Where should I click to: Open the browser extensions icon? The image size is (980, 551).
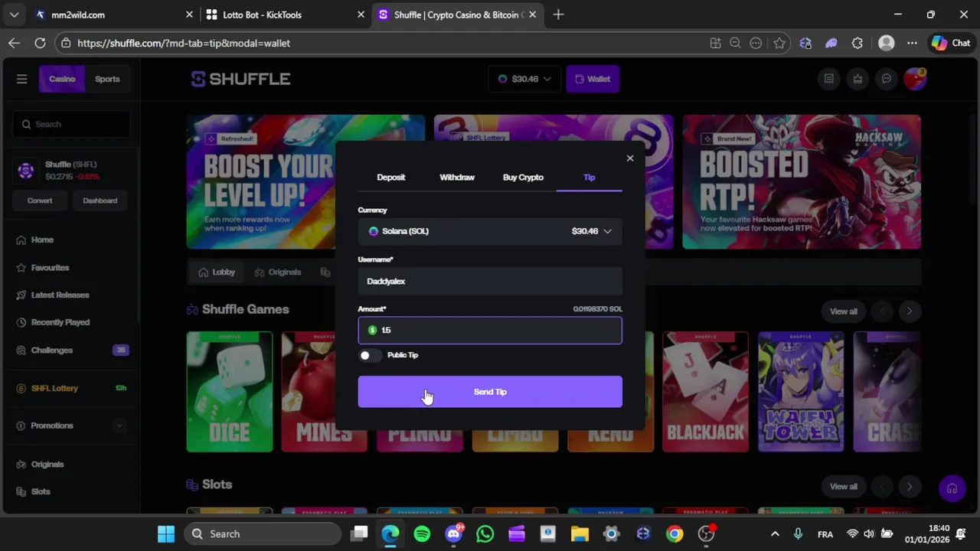857,44
